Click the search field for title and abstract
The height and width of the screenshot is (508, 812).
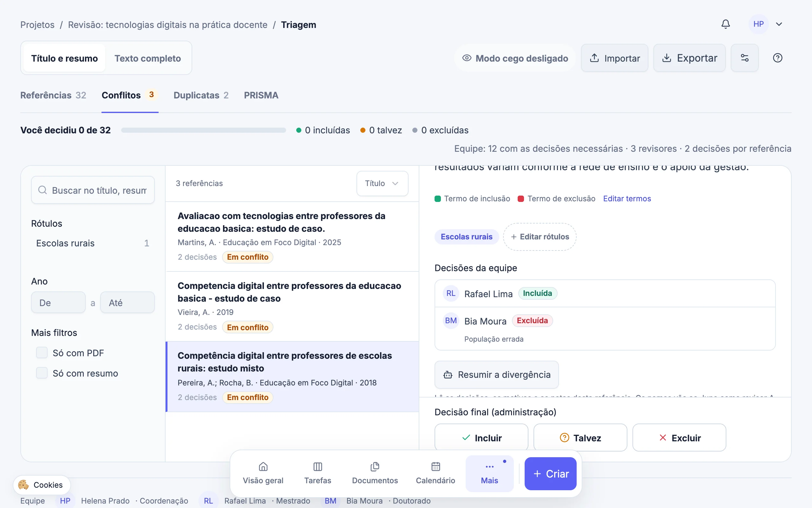(x=93, y=190)
